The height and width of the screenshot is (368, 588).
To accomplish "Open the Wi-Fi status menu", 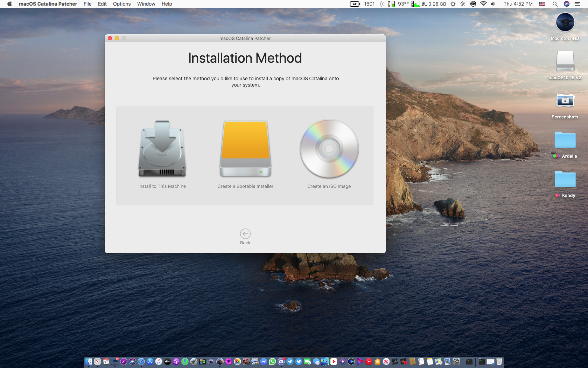I will point(483,4).
